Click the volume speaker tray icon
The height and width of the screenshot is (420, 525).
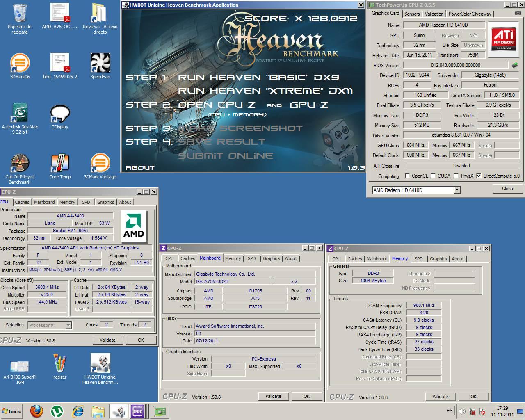point(462,411)
